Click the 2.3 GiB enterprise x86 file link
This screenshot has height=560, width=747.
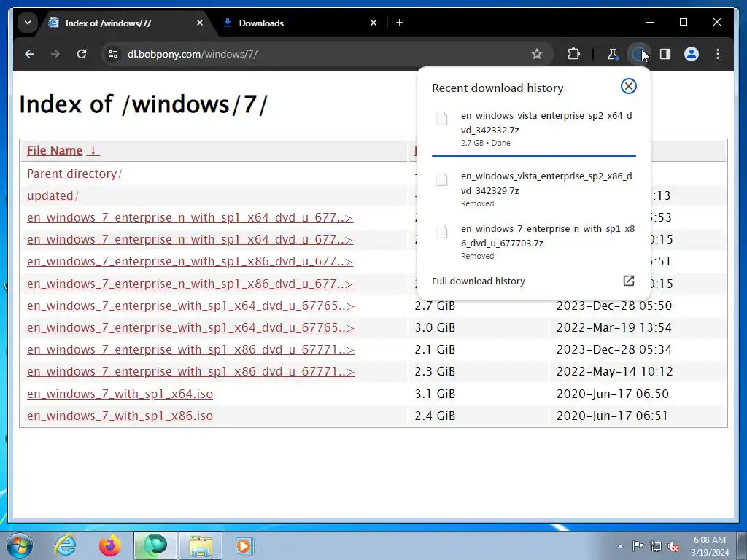(x=190, y=371)
